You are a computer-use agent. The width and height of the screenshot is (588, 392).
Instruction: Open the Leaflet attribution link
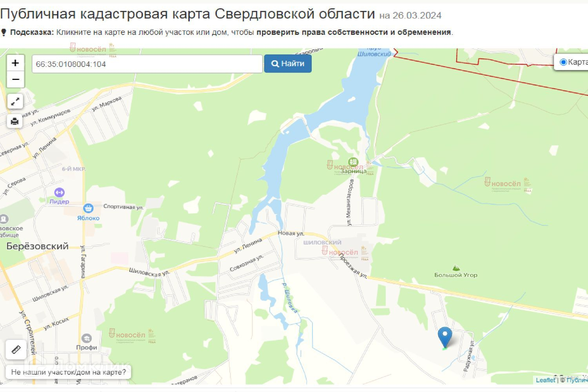[x=546, y=380]
